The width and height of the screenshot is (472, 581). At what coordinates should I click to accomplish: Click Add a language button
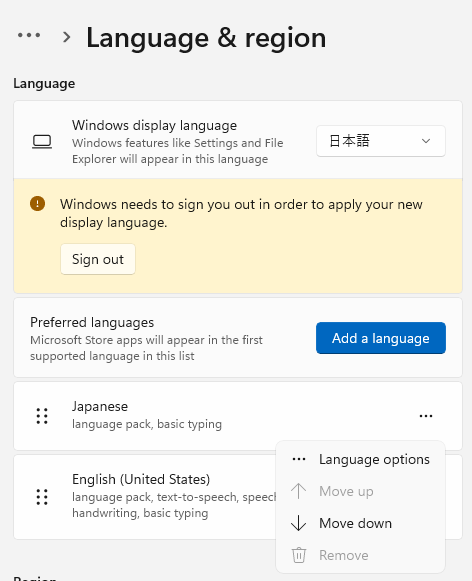coord(380,338)
